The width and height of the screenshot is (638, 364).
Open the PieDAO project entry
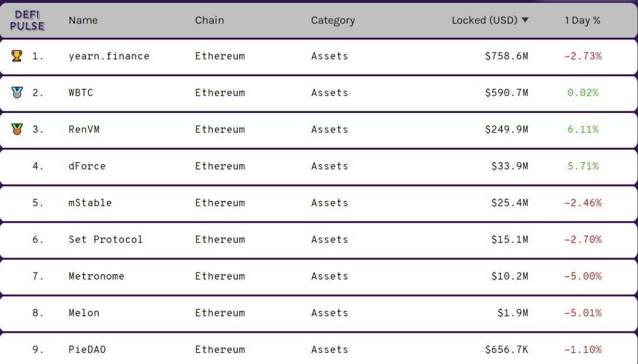click(x=87, y=349)
